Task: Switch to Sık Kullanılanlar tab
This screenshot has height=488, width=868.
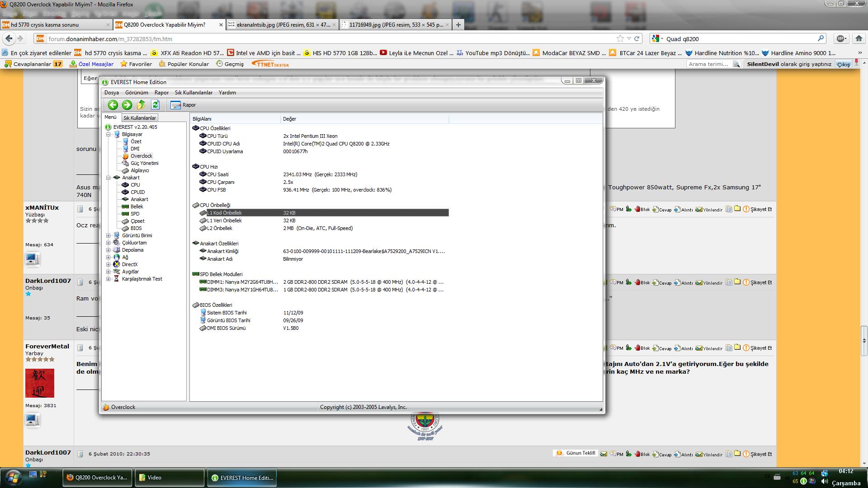Action: tap(140, 118)
